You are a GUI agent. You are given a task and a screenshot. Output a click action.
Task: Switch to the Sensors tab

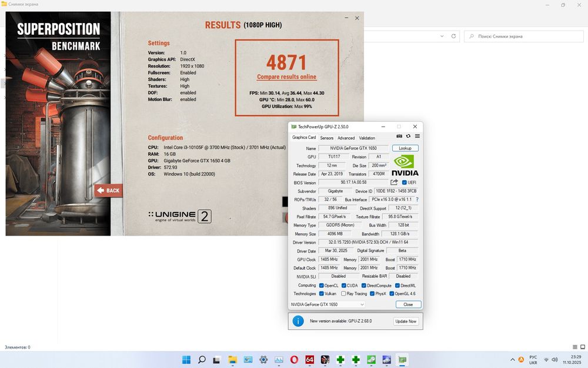326,138
